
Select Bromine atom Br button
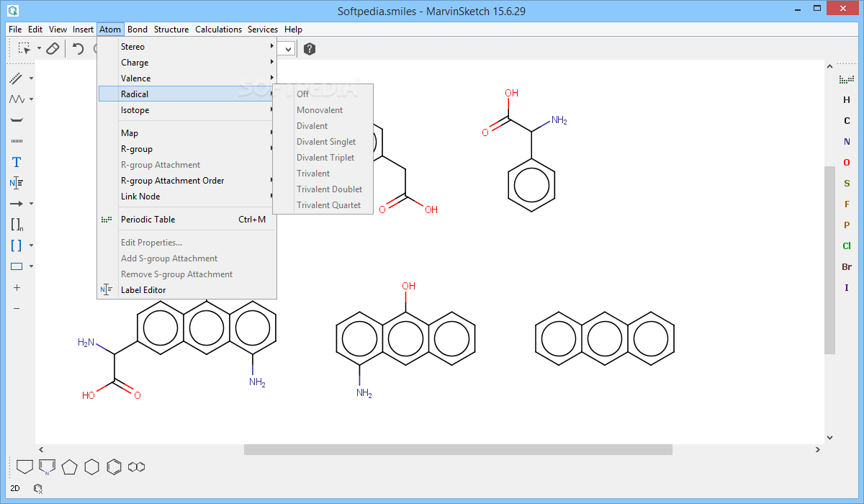coord(847,267)
